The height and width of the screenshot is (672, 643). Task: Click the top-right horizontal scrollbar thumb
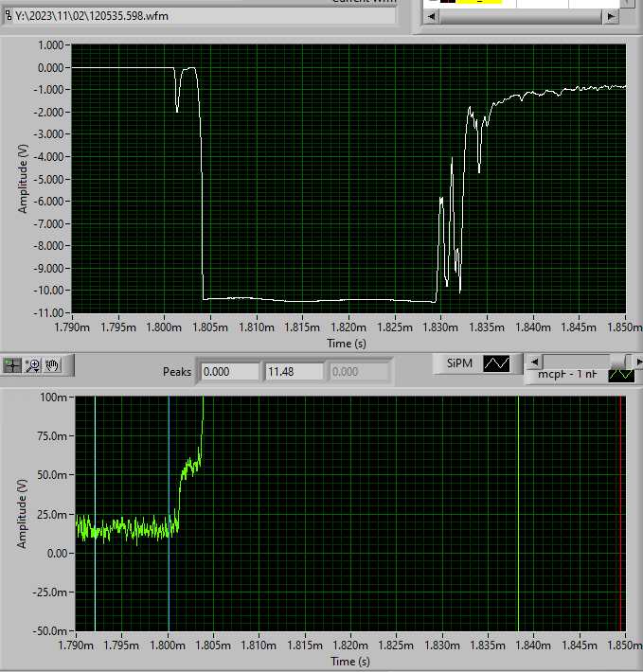[521, 17]
